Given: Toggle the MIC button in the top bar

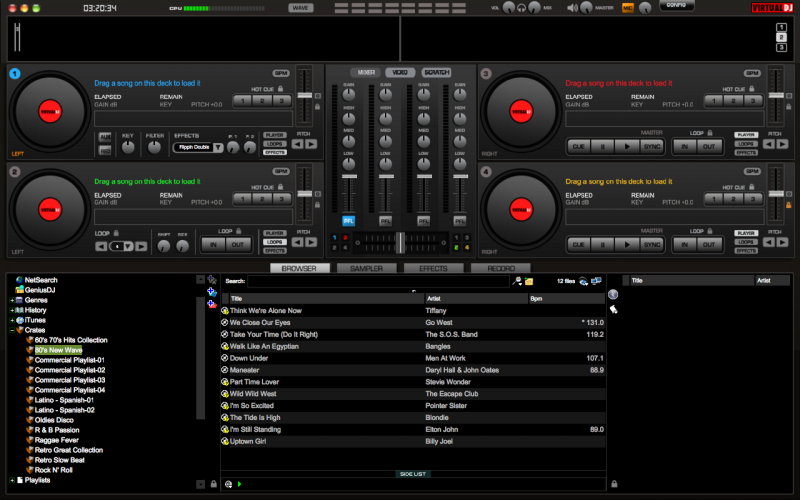Looking at the screenshot, I should click(x=627, y=8).
